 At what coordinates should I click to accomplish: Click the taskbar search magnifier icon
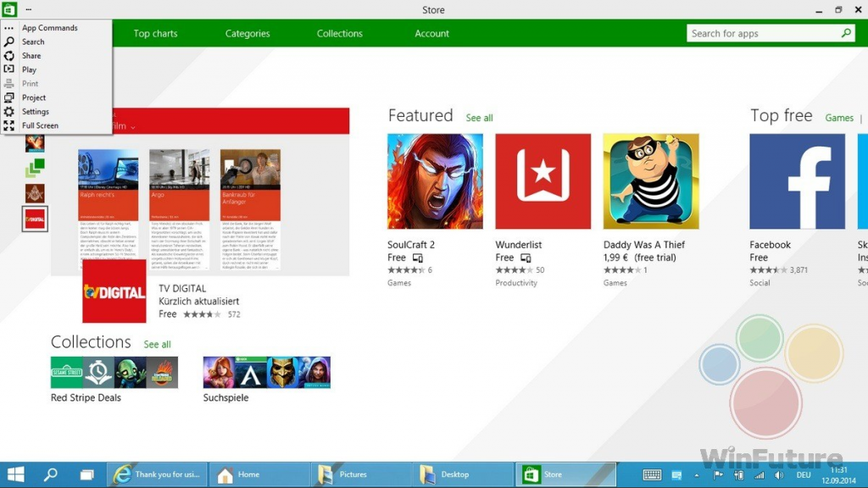[50, 474]
